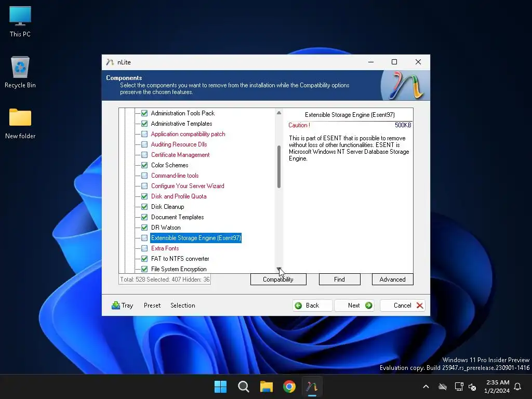
Task: Cancel the nLite wizard
Action: (403, 305)
